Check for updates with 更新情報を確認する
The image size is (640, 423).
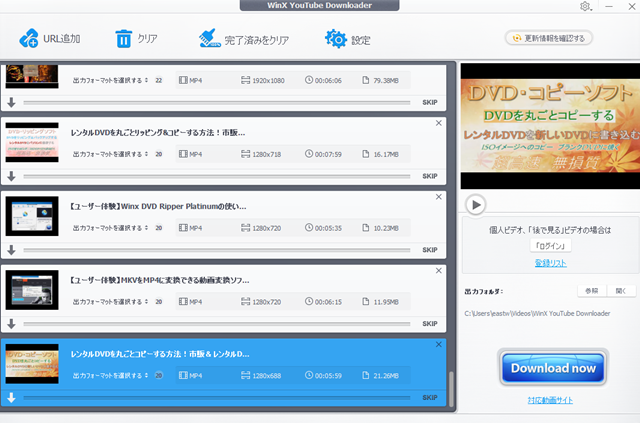pyautogui.click(x=549, y=38)
